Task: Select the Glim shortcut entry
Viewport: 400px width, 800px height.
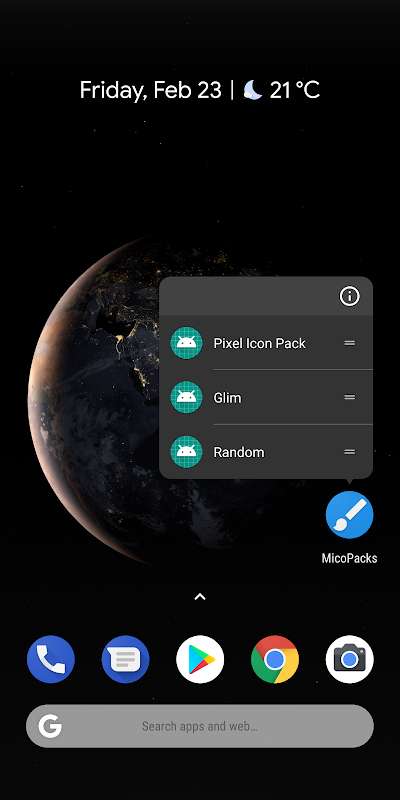Action: click(x=266, y=397)
